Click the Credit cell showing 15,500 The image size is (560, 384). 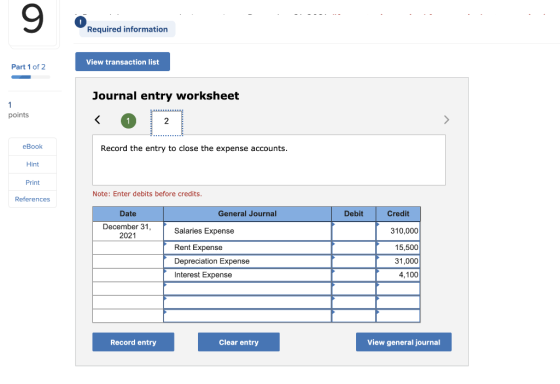[398, 248]
